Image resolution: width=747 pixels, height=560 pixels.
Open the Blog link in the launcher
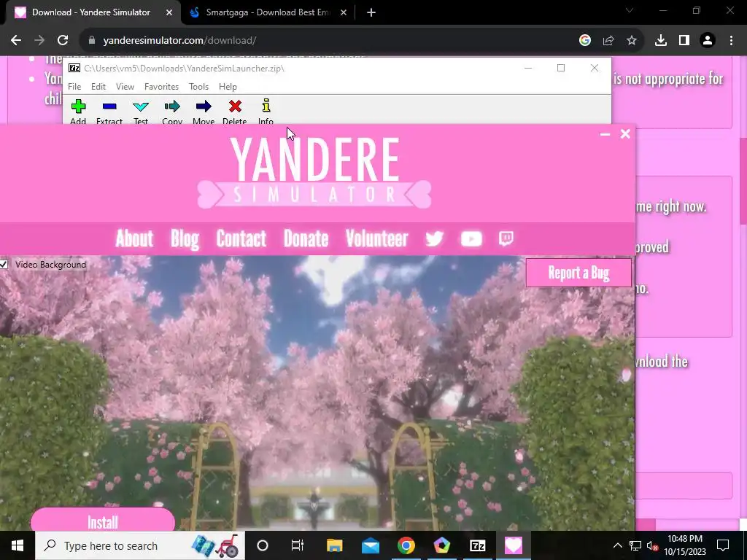click(185, 238)
